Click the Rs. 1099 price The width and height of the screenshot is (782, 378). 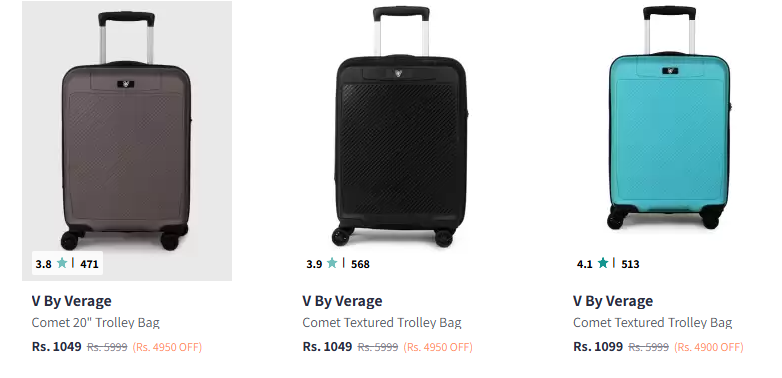pos(598,347)
